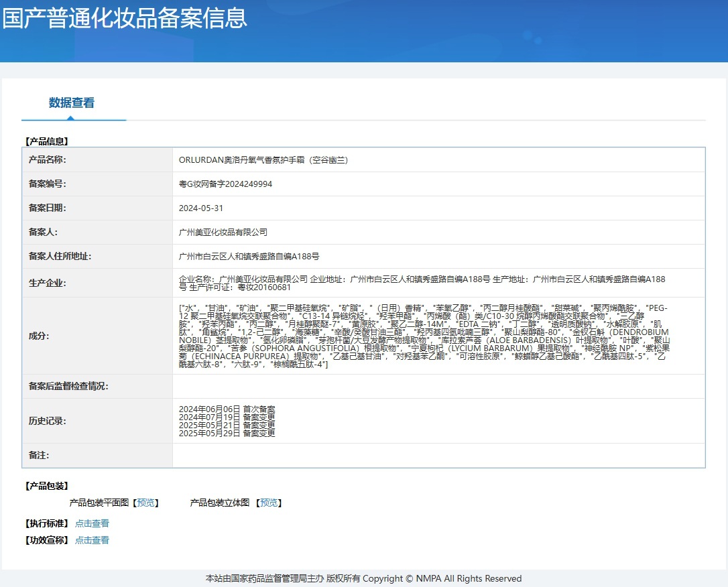Click the 备案人 company name 广州美亚化妆品有限公司

(223, 232)
